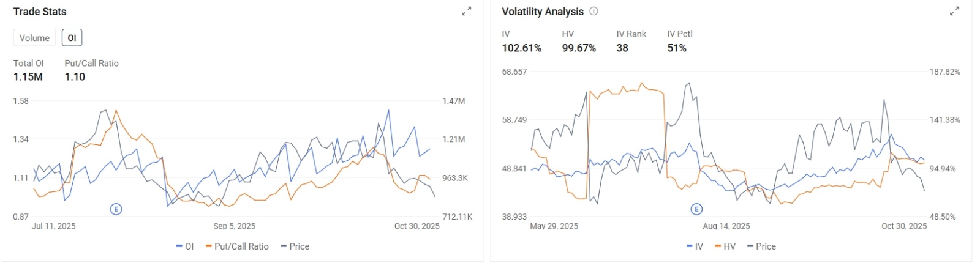Image resolution: width=980 pixels, height=263 pixels.
Task: Expand the Trade Stats panel to fullscreen
Action: (467, 11)
